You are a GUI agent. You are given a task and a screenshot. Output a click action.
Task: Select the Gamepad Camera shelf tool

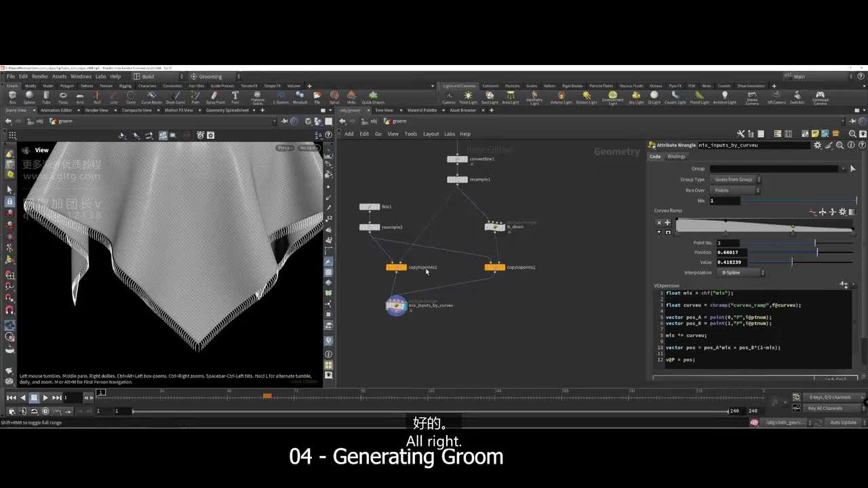click(x=820, y=98)
